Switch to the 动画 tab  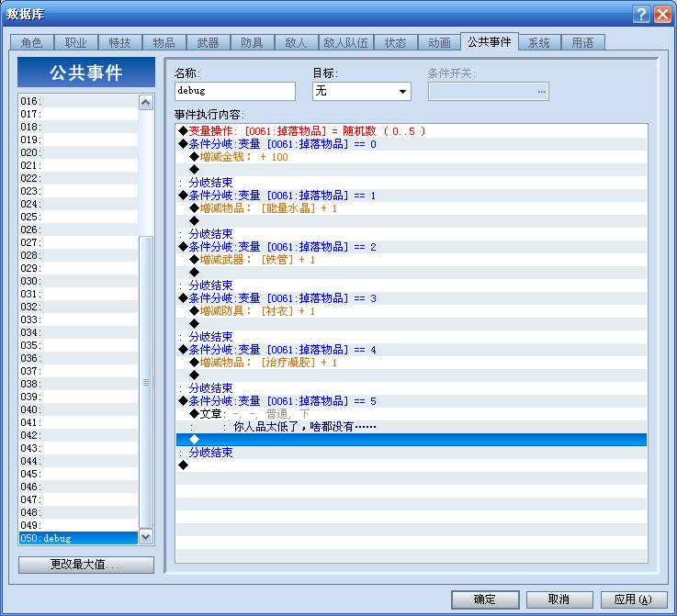pyautogui.click(x=439, y=42)
